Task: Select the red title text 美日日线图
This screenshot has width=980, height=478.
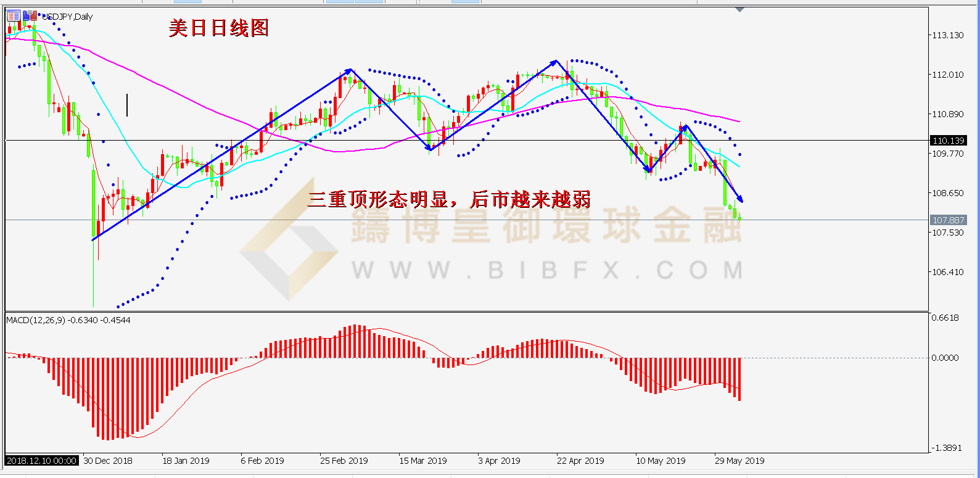Action: pos(218,28)
